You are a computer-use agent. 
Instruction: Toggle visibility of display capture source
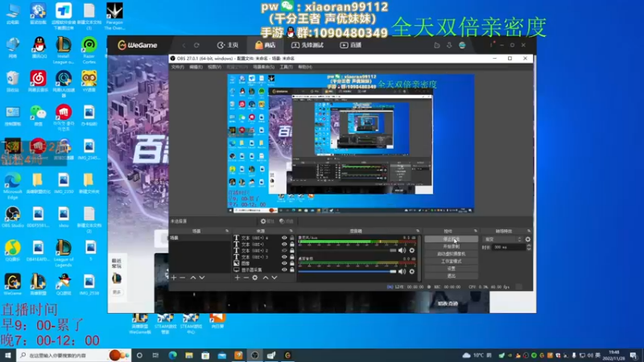pyautogui.click(x=284, y=270)
